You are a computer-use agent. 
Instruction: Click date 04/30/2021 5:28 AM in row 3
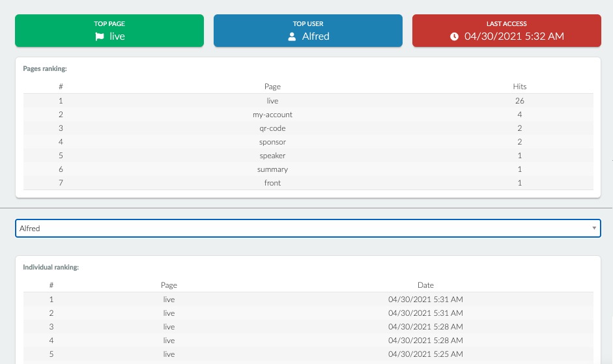425,327
